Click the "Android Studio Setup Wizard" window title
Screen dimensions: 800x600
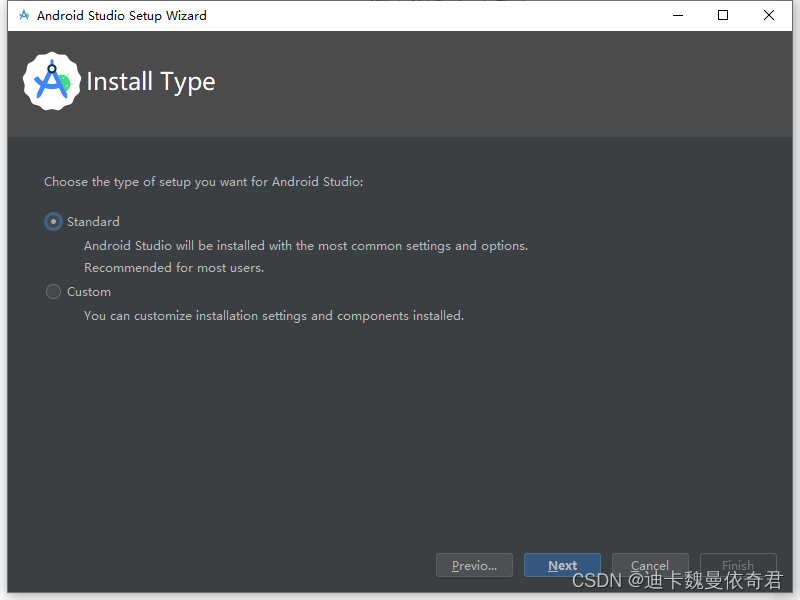point(121,16)
